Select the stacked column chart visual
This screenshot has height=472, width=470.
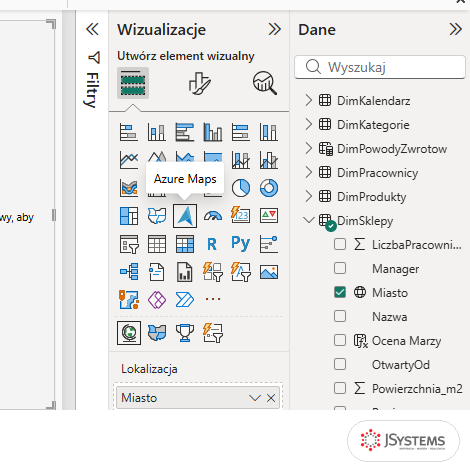coord(157,132)
